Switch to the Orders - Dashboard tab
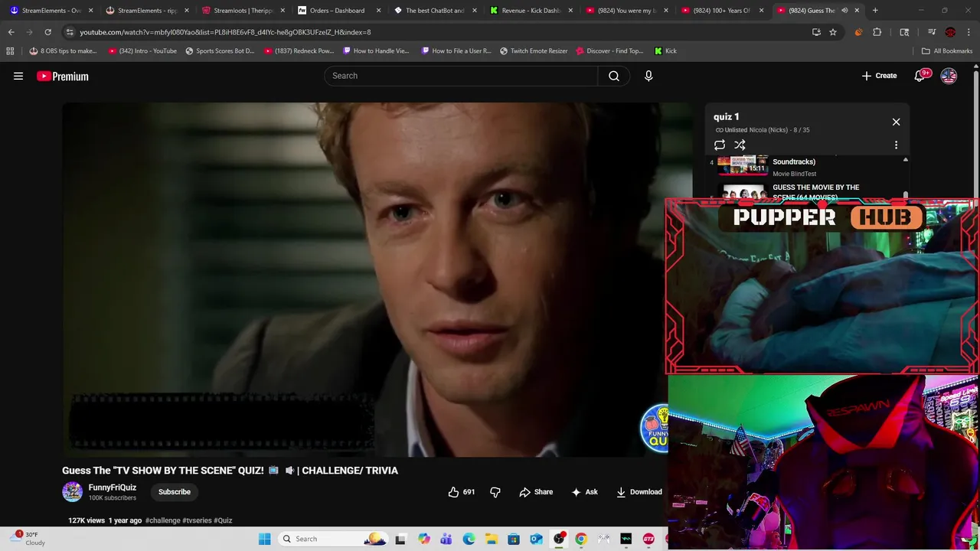The width and height of the screenshot is (980, 551). point(338,10)
